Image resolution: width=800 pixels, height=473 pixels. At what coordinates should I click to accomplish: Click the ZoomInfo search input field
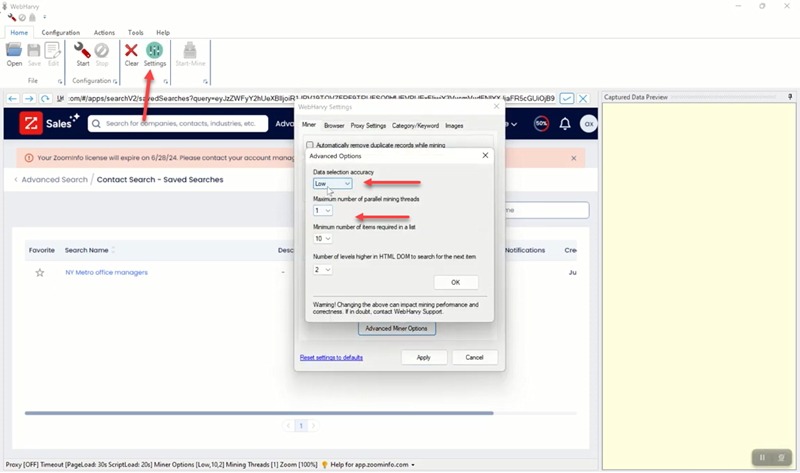pyautogui.click(x=178, y=123)
